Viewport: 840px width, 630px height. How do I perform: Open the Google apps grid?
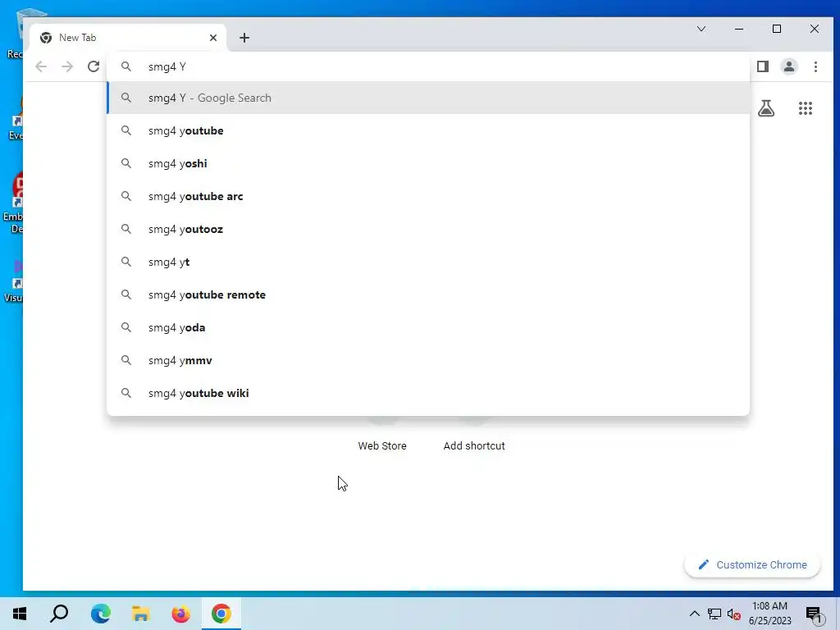(806, 108)
